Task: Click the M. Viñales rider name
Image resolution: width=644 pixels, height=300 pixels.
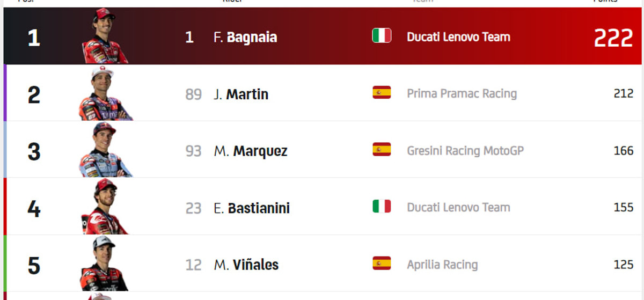Action: [246, 265]
